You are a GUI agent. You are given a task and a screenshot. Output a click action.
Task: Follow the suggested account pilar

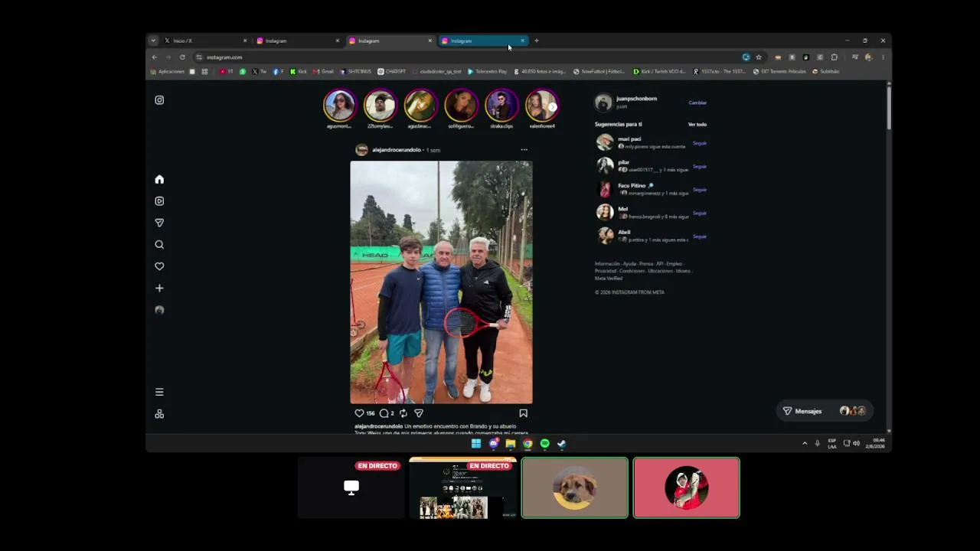(x=700, y=166)
